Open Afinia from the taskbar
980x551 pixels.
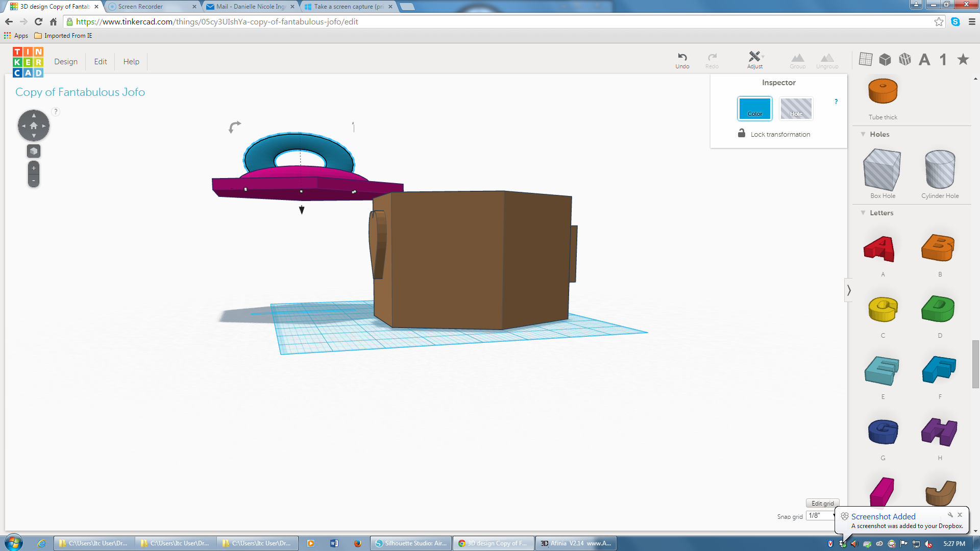576,543
